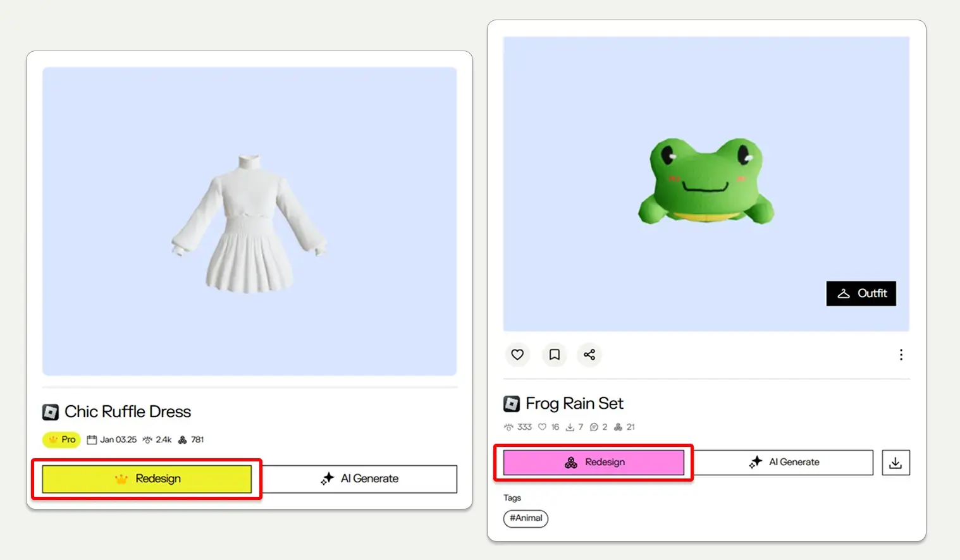Click the 781 redesign count on dress card
Image resolution: width=960 pixels, height=560 pixels.
click(x=192, y=440)
